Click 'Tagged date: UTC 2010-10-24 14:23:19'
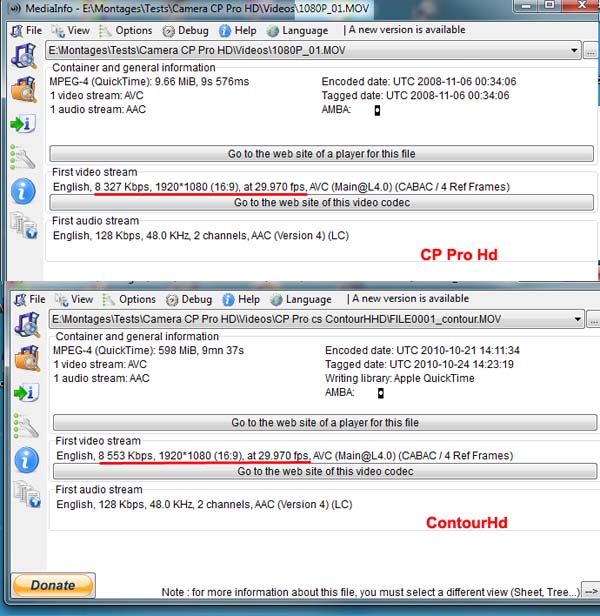 click(x=419, y=364)
